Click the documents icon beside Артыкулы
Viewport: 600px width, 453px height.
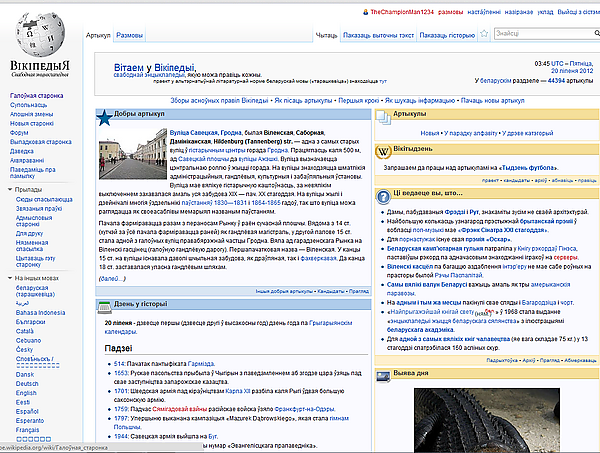pos(383,117)
